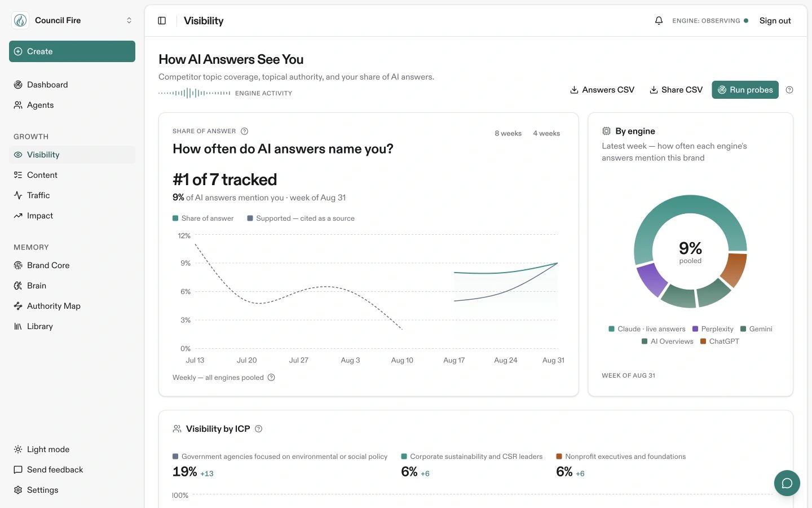Navigate to Traffic in the sidebar

tap(72, 195)
